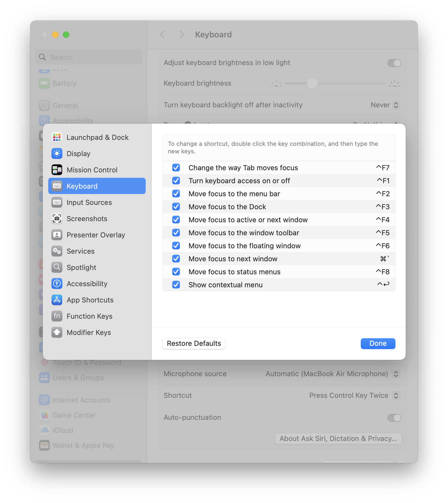Viewport: 448px width, 503px height.
Task: Click the App Shortcuts icon
Action: [x=57, y=300]
